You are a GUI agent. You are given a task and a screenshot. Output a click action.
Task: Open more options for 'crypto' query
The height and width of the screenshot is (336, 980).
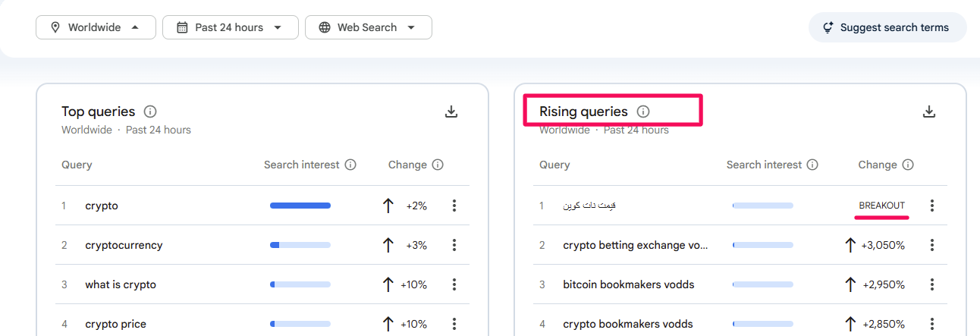454,206
